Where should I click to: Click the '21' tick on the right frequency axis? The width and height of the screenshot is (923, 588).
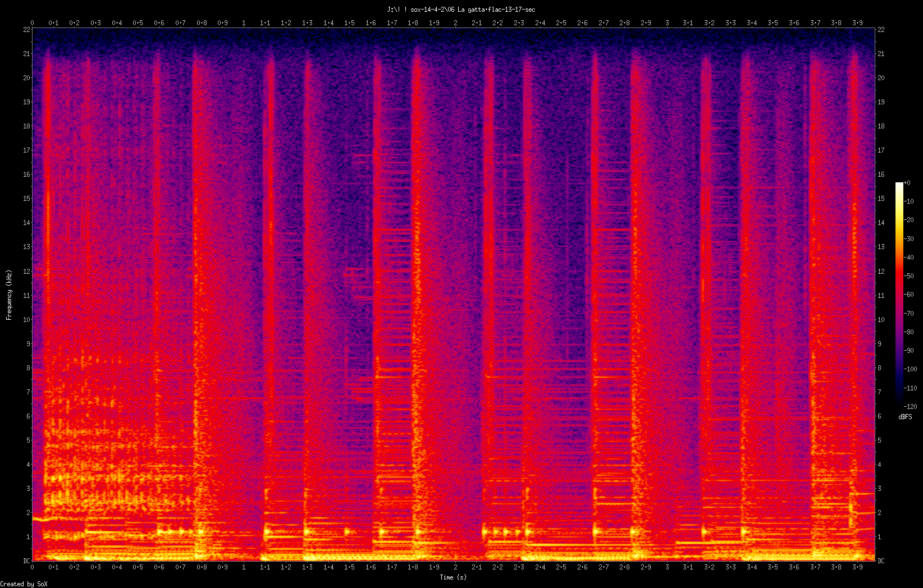click(881, 54)
